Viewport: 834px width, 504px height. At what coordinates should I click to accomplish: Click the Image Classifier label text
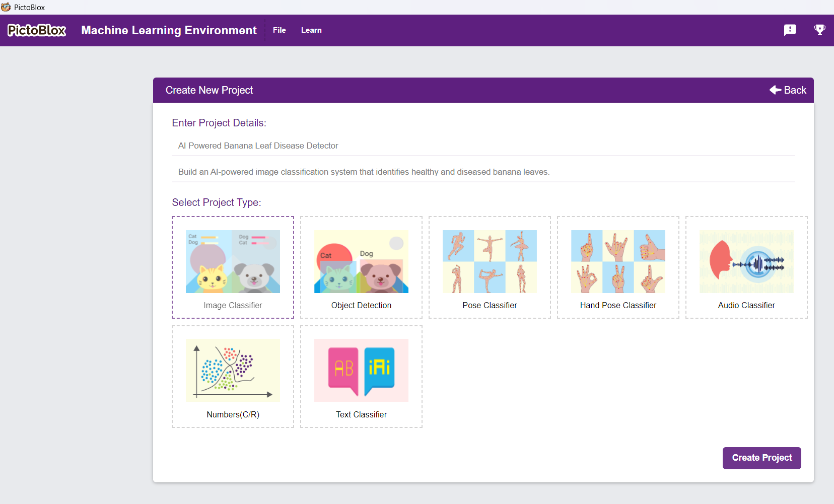(233, 305)
